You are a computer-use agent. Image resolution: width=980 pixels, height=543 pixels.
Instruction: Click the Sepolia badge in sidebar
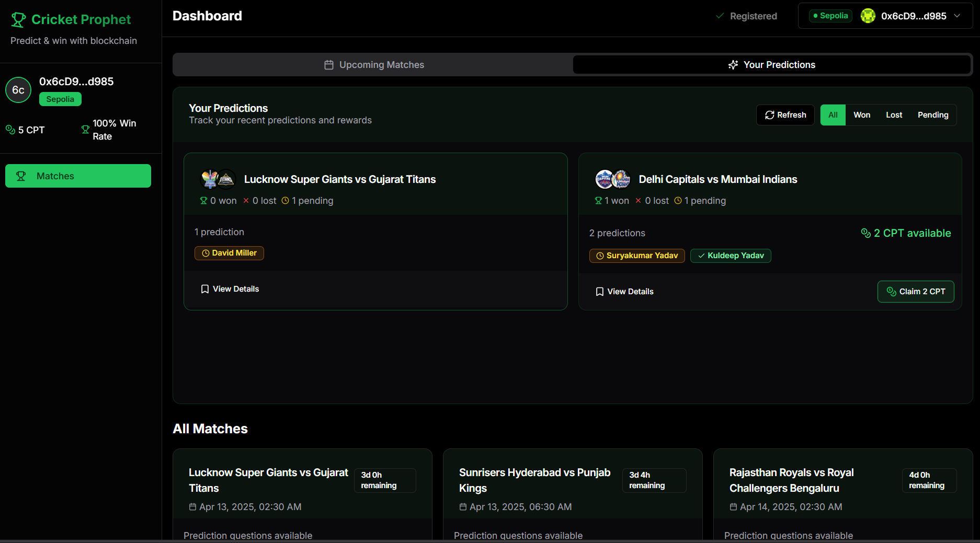tap(60, 99)
